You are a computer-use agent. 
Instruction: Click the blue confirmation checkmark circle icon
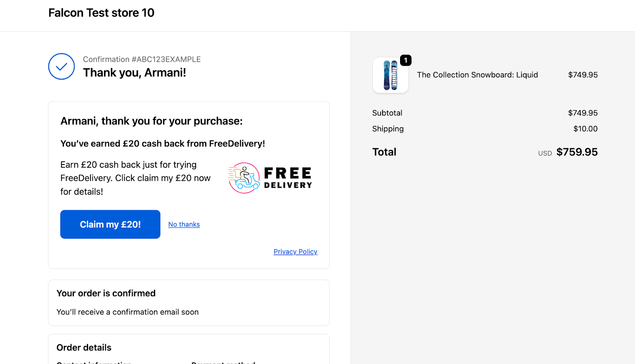point(62,67)
